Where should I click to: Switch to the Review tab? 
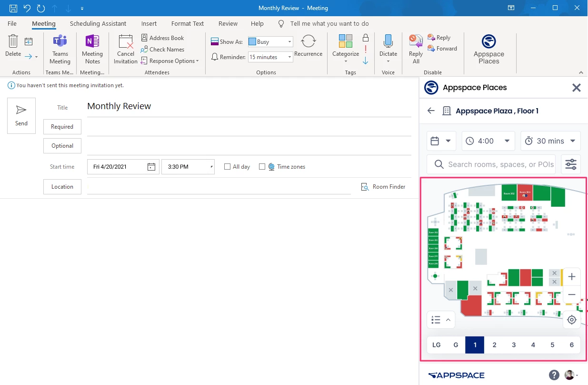[228, 23]
